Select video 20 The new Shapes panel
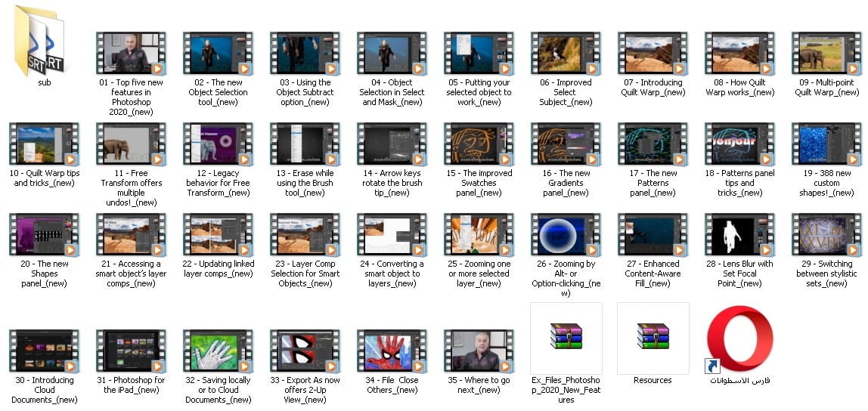Screen dimensions: 868x411 [x=45, y=234]
